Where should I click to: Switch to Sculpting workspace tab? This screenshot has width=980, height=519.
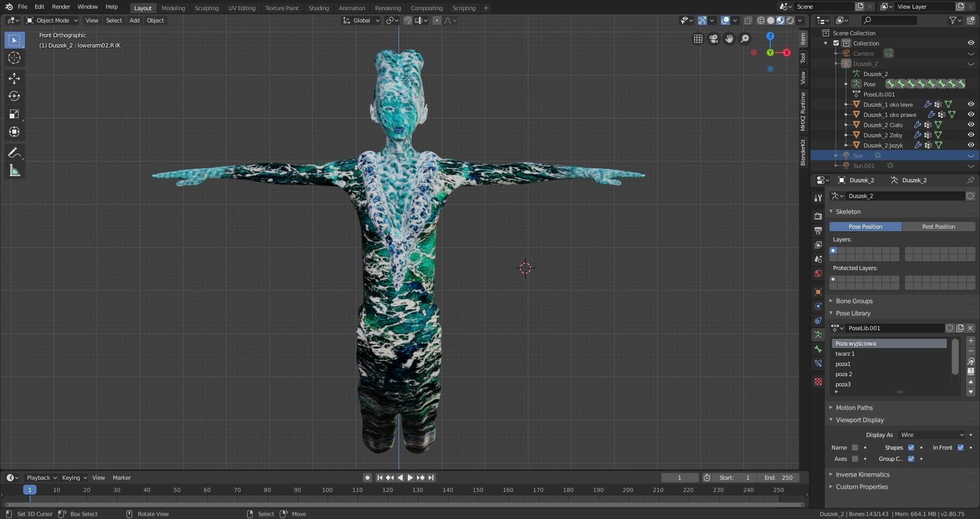click(207, 8)
